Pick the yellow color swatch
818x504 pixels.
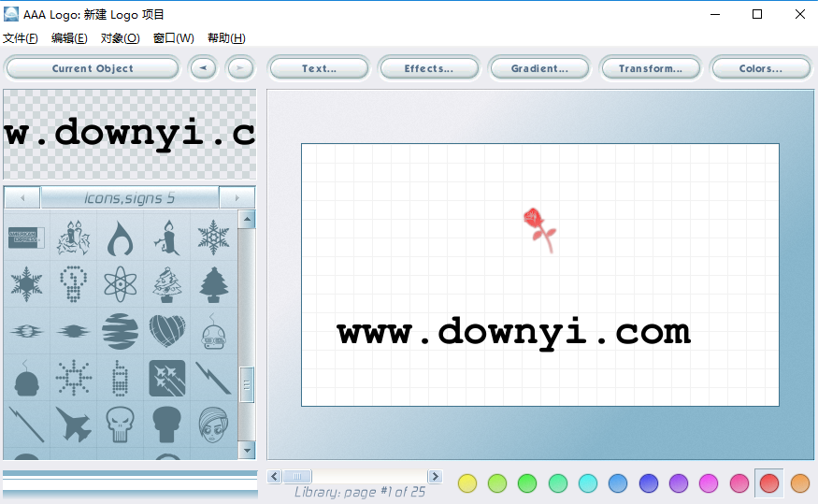coord(467,483)
